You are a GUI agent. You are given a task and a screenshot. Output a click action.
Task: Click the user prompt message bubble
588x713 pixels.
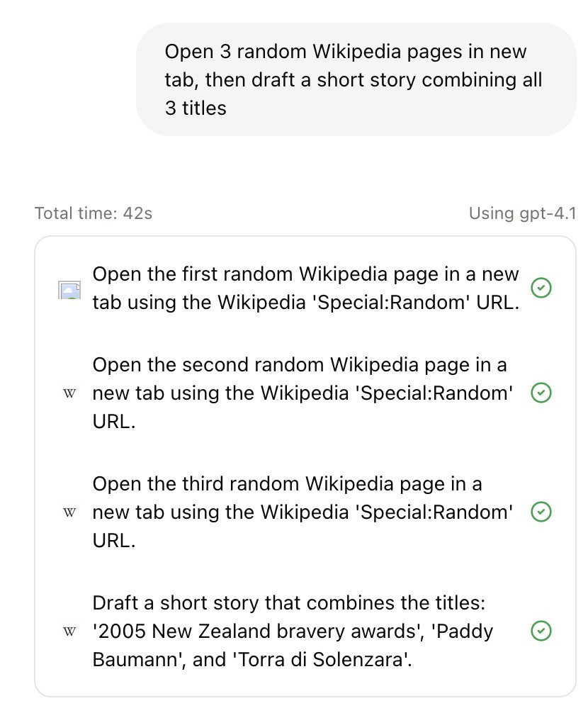pyautogui.click(x=356, y=79)
